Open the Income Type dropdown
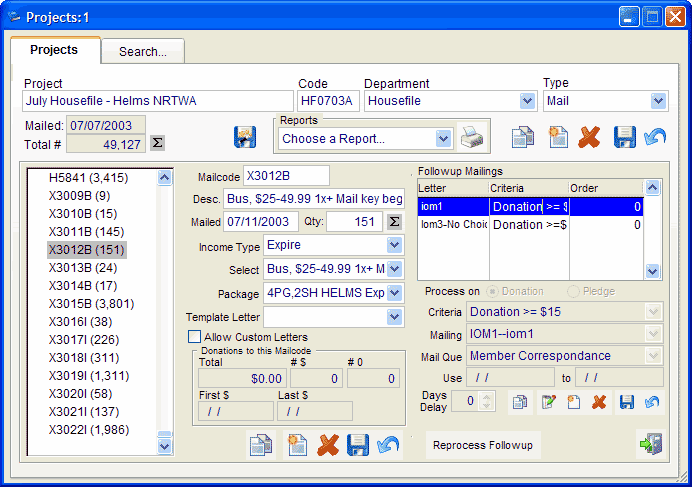The width and height of the screenshot is (692, 487). pyautogui.click(x=394, y=245)
